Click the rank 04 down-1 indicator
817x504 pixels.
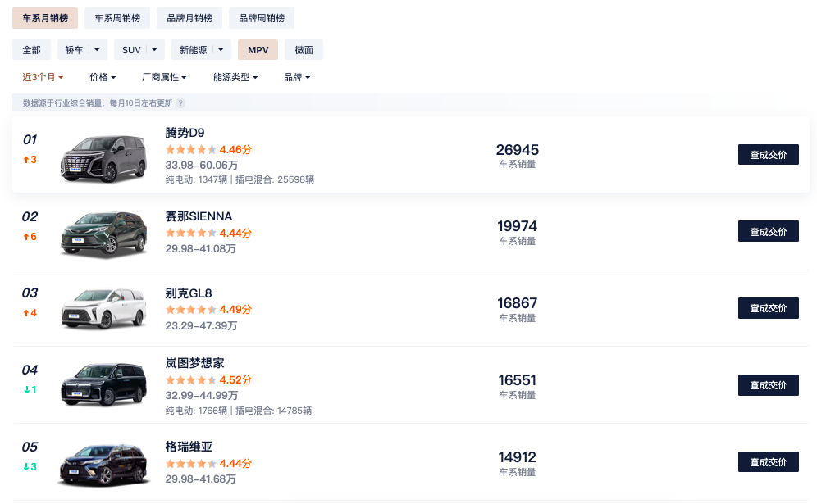30,390
